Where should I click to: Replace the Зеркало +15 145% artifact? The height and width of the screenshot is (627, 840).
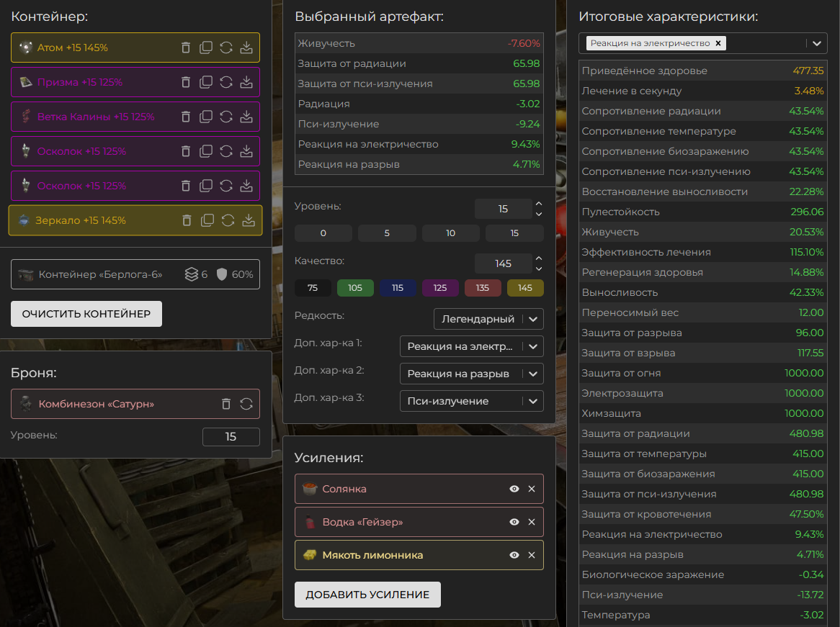(228, 220)
